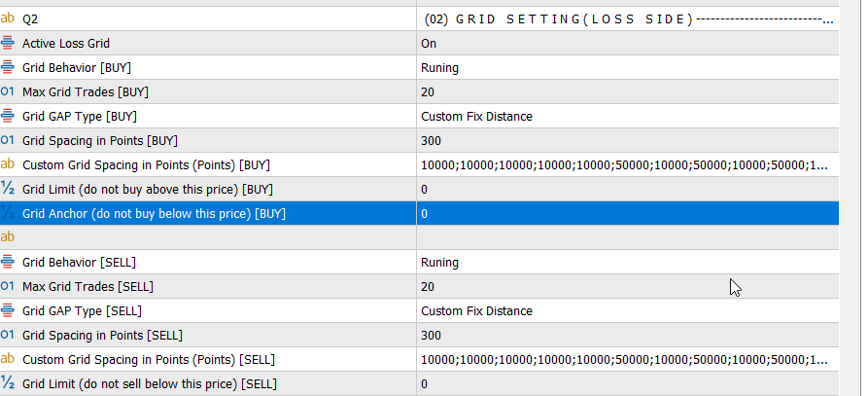Select the Grid Anchor [BUY] parameter row

coord(154,214)
